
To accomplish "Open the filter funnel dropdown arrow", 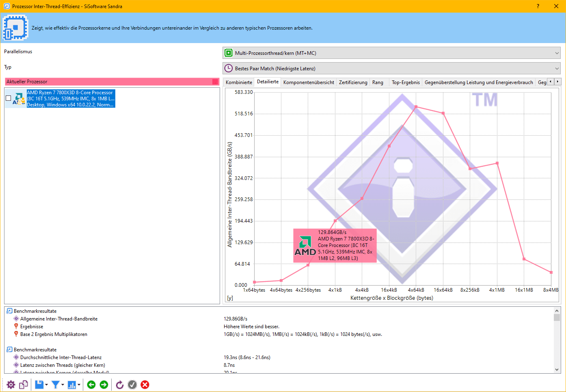I will 63,385.
